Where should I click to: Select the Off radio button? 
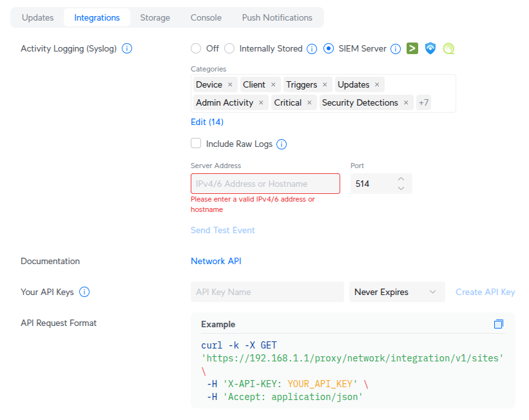pyautogui.click(x=196, y=48)
